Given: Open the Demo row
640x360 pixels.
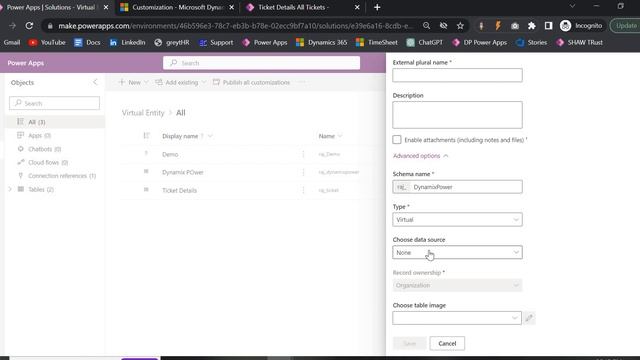Looking at the screenshot, I should click(170, 154).
